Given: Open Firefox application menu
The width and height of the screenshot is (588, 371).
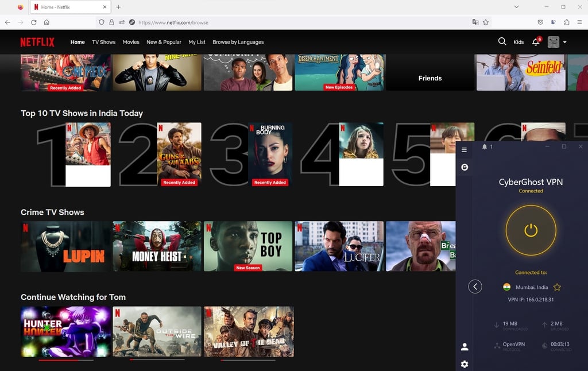Looking at the screenshot, I should click(x=580, y=22).
